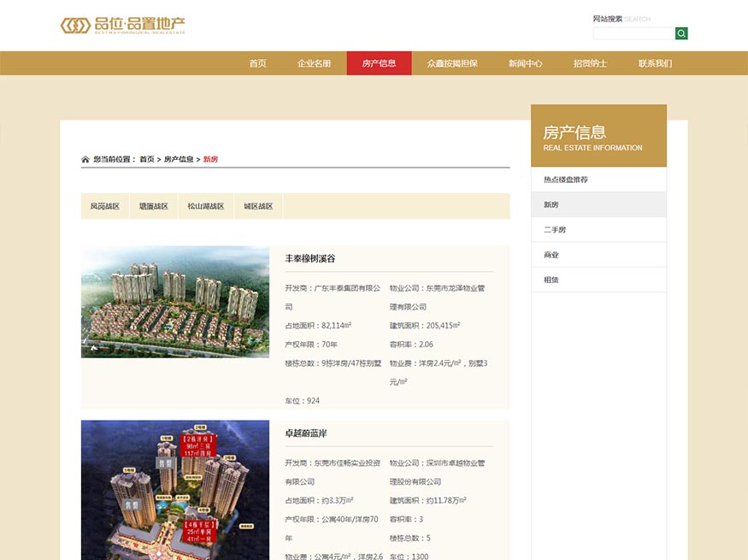Click the 车位：1300 text
This screenshot has width=748, height=560.
click(x=409, y=557)
